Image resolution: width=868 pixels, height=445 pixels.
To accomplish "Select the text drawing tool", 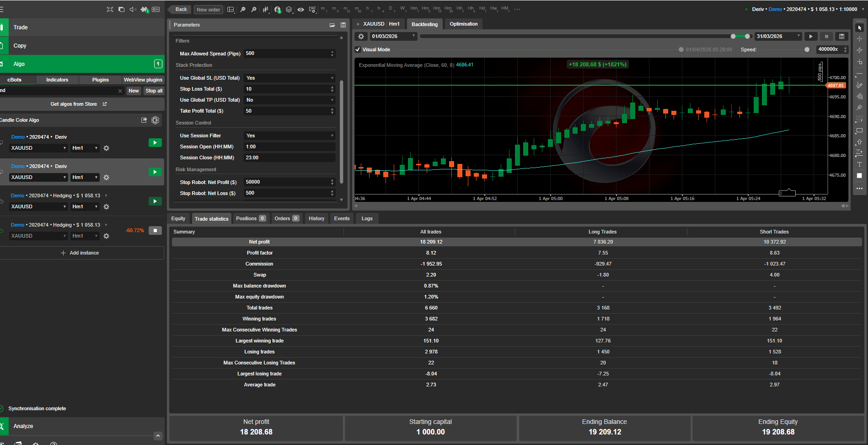I will [859, 164].
